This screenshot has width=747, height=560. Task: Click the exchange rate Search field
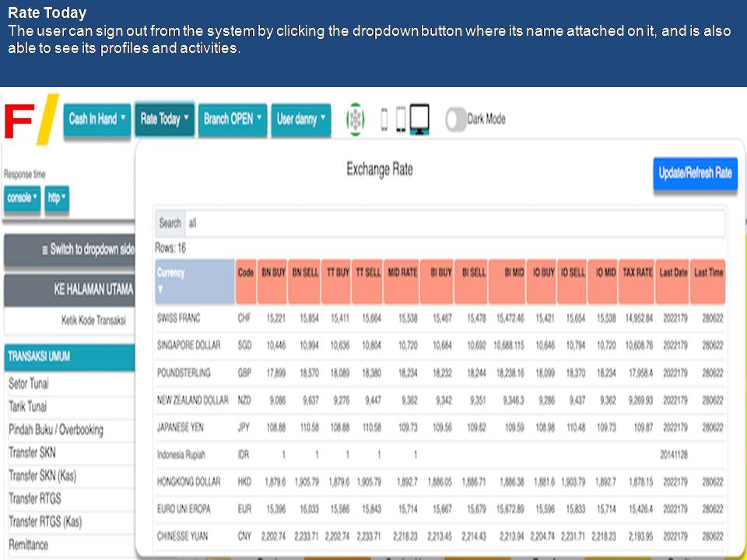click(455, 223)
